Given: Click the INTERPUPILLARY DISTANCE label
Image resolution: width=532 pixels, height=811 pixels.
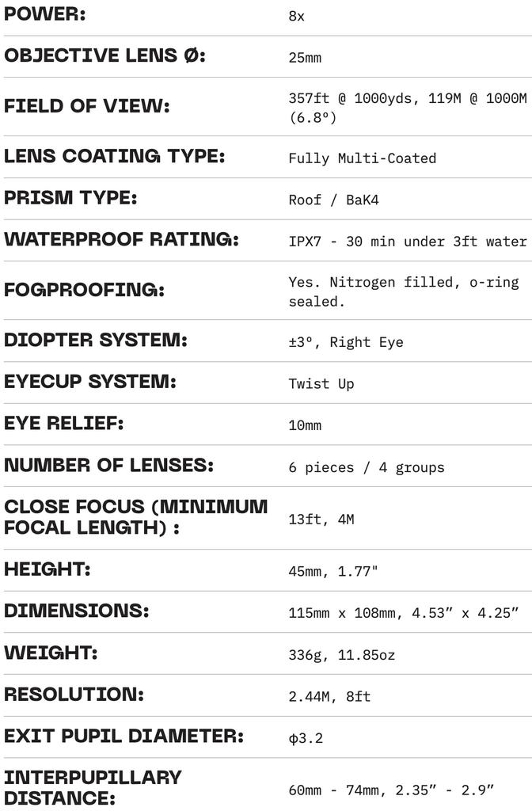Looking at the screenshot, I should 93,787.
